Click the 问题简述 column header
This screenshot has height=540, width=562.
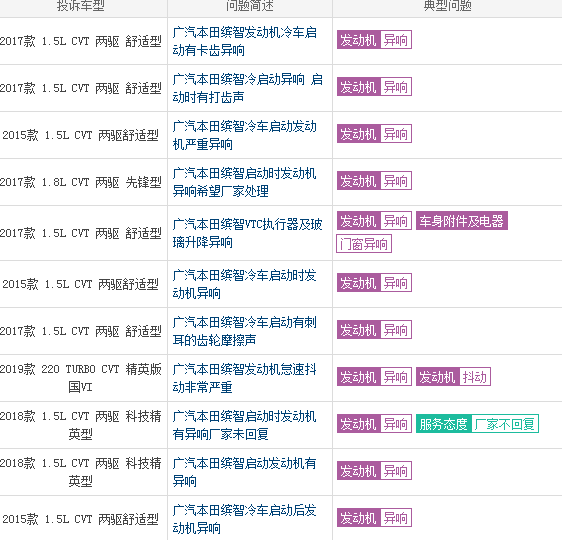[x=250, y=6]
